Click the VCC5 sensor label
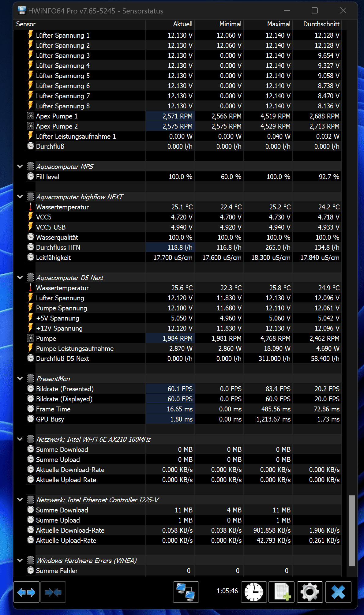The width and height of the screenshot is (364, 615). click(44, 217)
